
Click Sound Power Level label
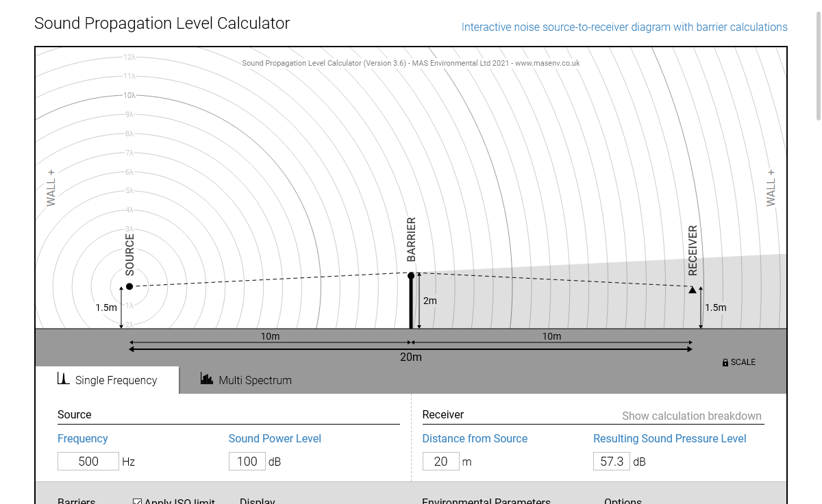[275, 438]
